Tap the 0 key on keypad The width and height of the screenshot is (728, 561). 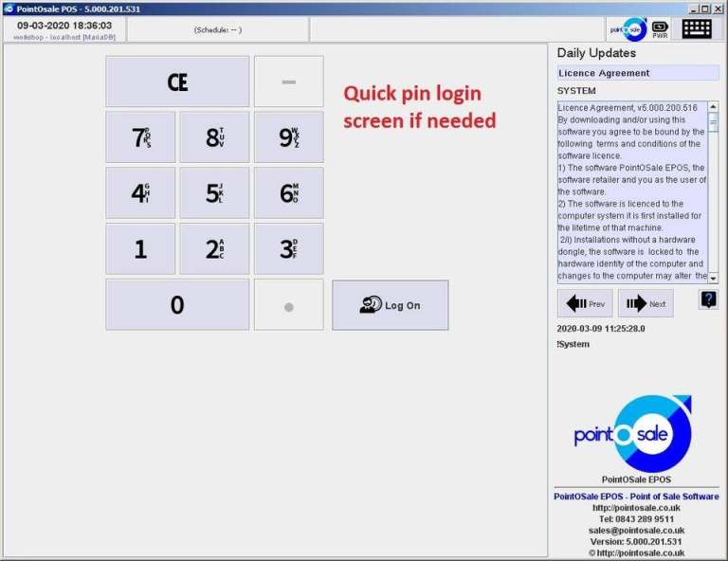(x=177, y=305)
